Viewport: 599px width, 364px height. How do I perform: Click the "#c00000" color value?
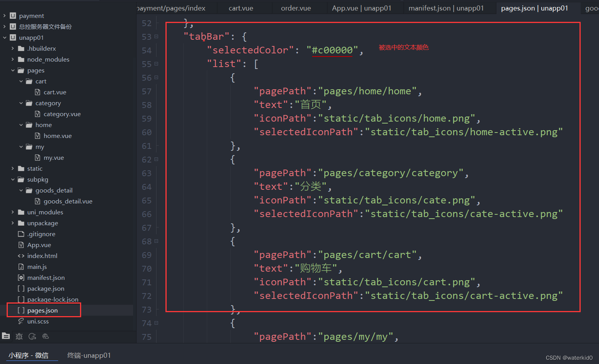(x=332, y=50)
